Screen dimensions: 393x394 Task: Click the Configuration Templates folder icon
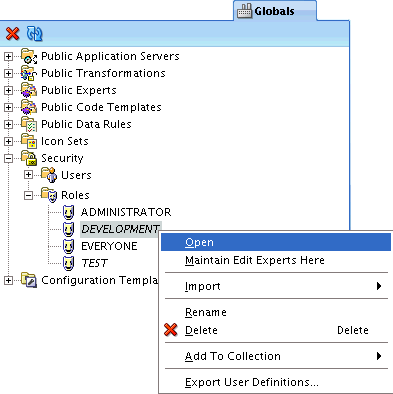click(29, 280)
